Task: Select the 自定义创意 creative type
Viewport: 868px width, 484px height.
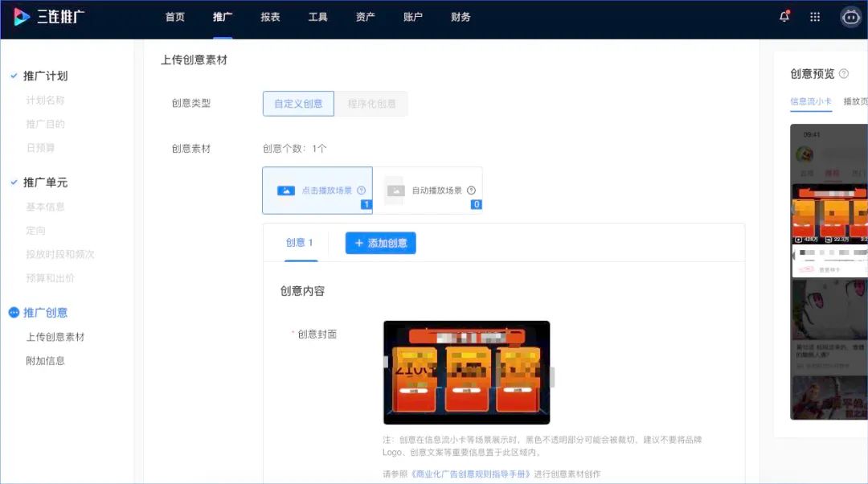Action: (x=297, y=104)
